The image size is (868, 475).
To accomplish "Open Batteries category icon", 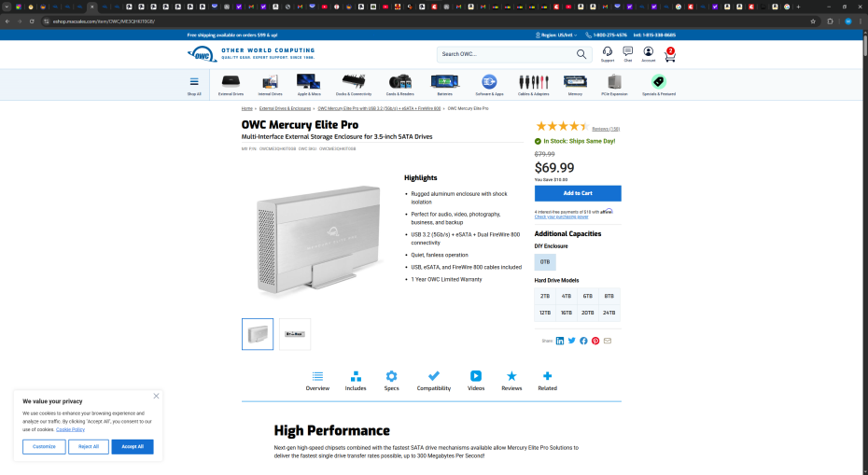I will pyautogui.click(x=444, y=81).
